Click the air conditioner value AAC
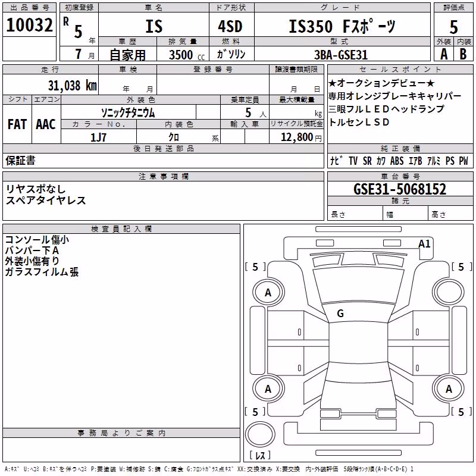The height and width of the screenshot is (476, 476). (x=46, y=124)
